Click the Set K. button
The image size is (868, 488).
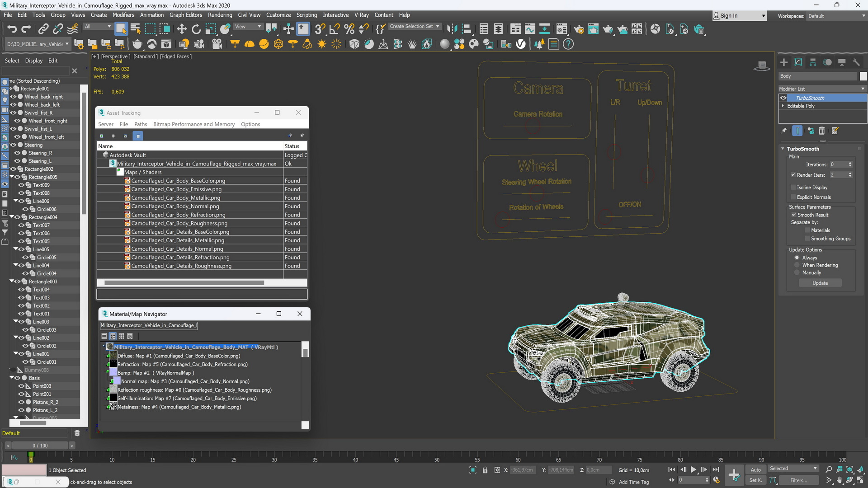click(755, 480)
